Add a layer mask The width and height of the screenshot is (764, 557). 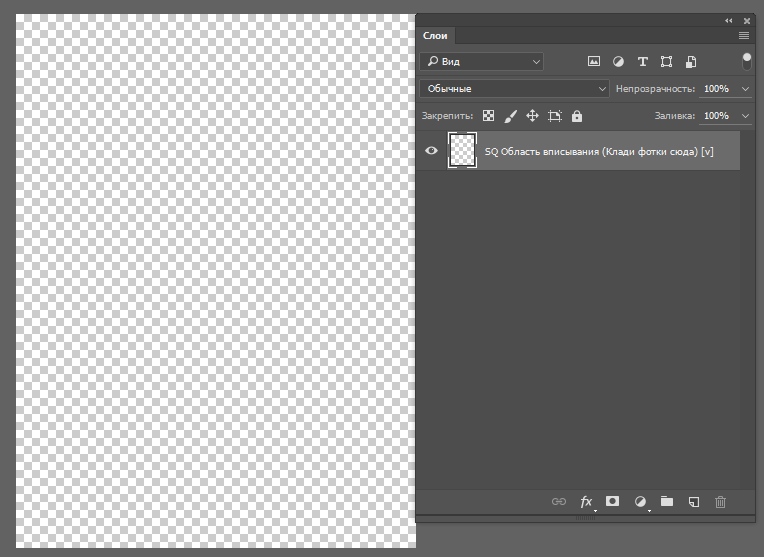click(x=612, y=501)
